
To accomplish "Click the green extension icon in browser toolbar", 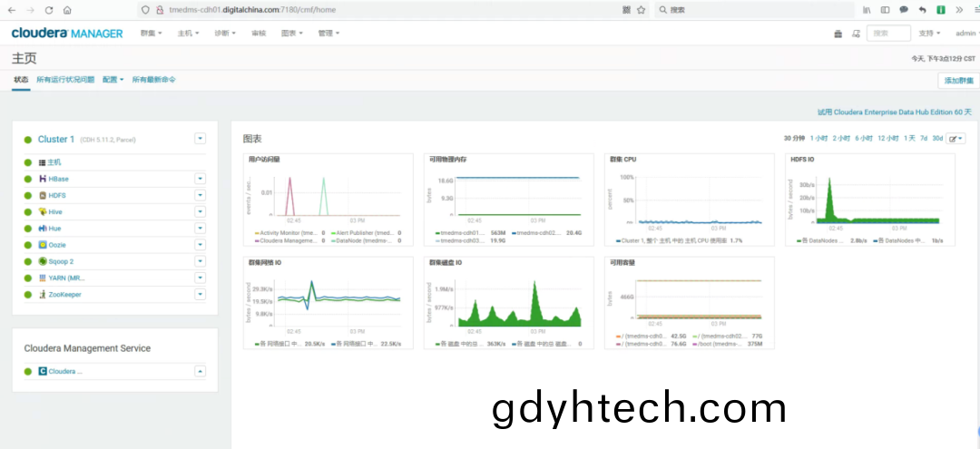I will [941, 10].
